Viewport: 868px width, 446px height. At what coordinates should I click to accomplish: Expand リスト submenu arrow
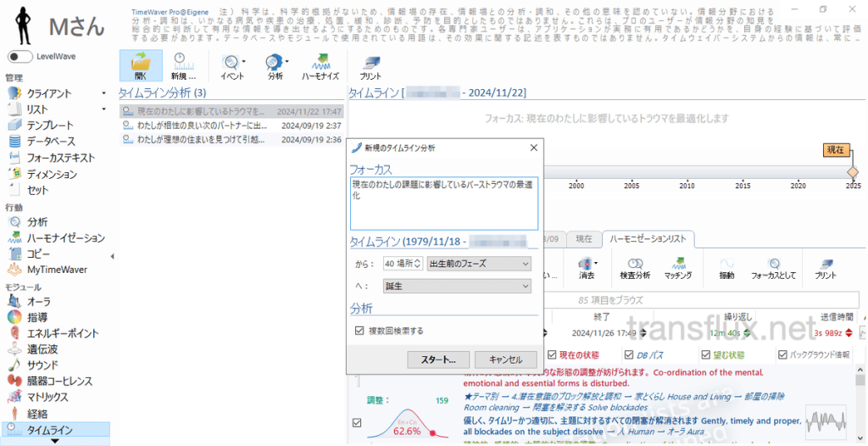click(104, 109)
